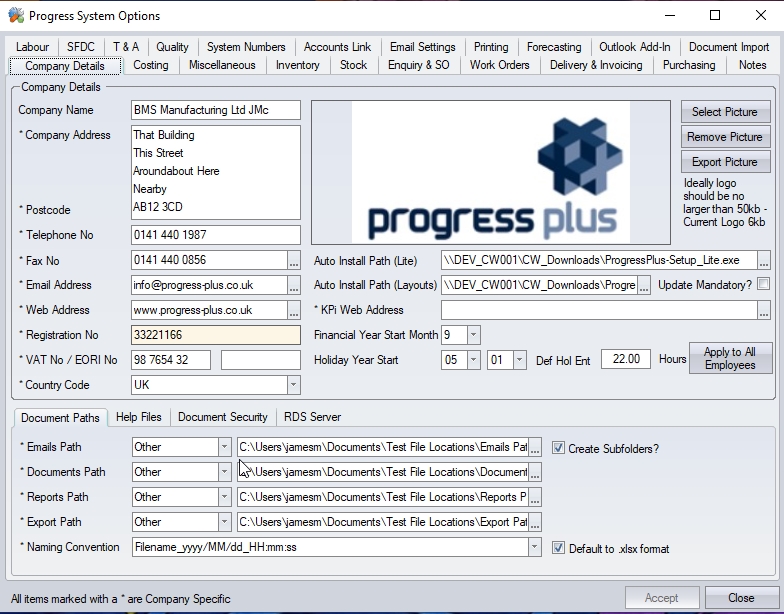Viewport: 784px width, 614px height.
Task: Expand the Country Code dropdown
Action: coord(294,385)
